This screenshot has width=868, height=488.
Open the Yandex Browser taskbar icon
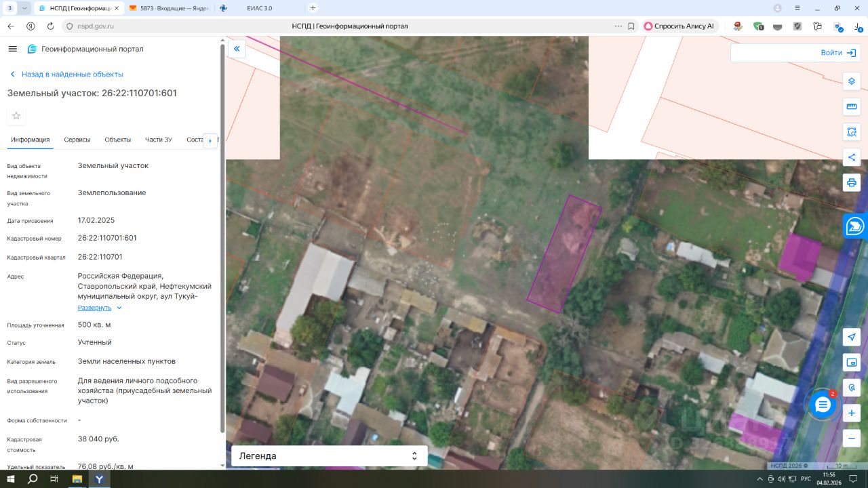tap(100, 479)
